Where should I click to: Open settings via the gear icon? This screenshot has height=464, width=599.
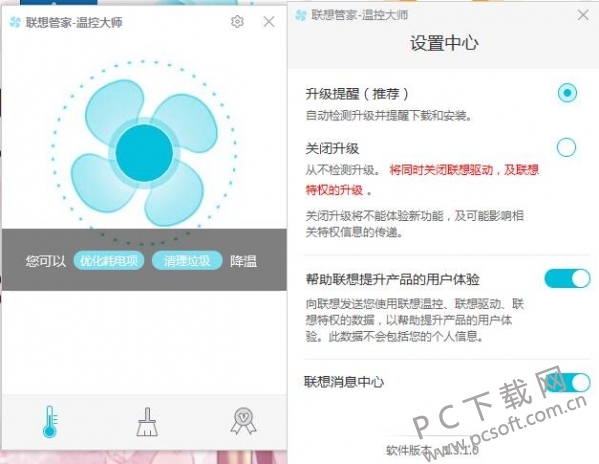pos(237,22)
